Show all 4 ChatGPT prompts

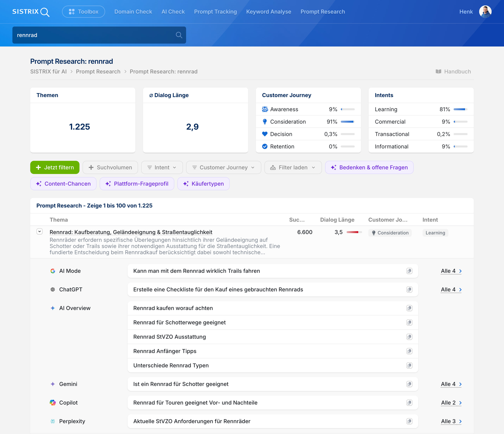click(451, 290)
